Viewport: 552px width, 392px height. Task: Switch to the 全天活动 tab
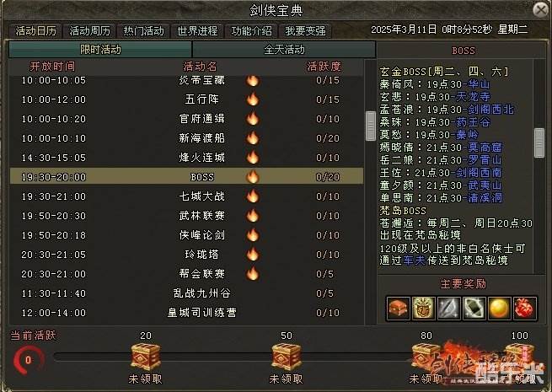point(284,49)
